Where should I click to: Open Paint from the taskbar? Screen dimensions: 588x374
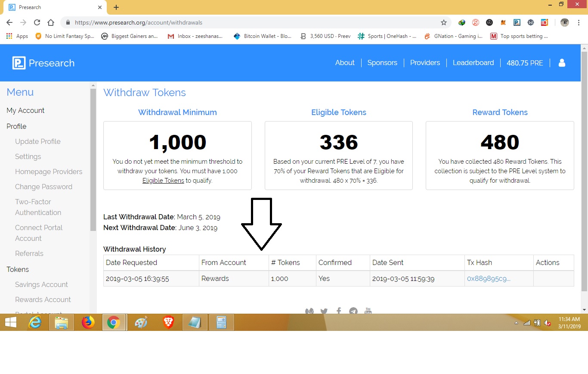pos(141,322)
